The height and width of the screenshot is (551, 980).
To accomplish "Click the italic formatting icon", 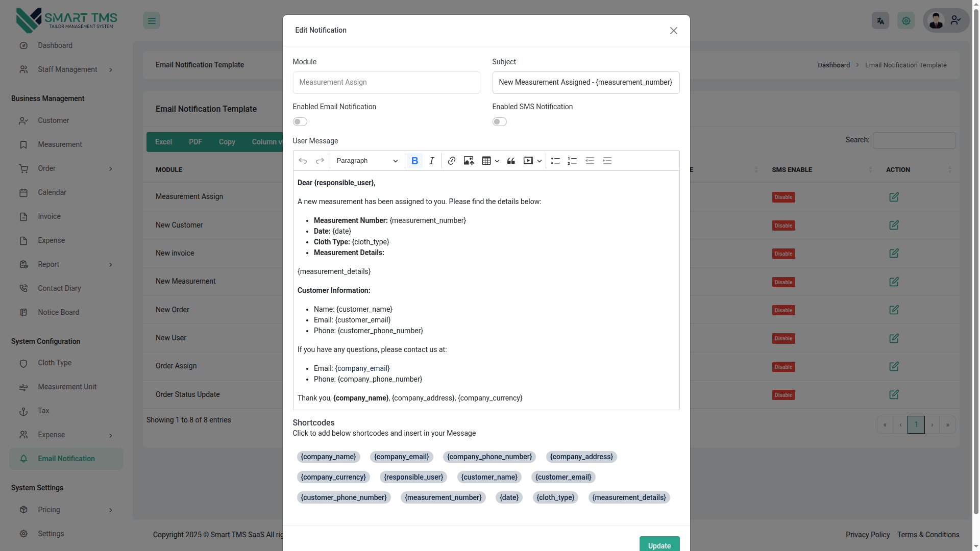I will click(432, 161).
